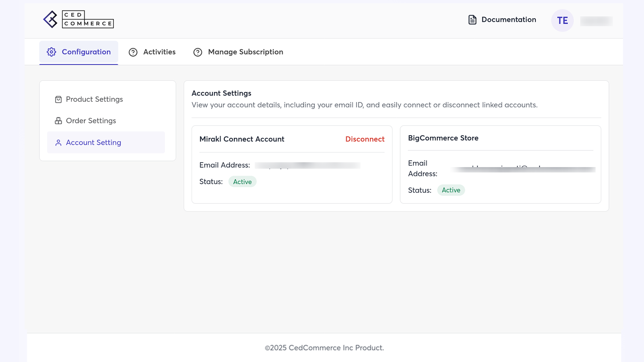This screenshot has height=362, width=644.
Task: Click the Account Setting person icon
Action: (x=58, y=143)
